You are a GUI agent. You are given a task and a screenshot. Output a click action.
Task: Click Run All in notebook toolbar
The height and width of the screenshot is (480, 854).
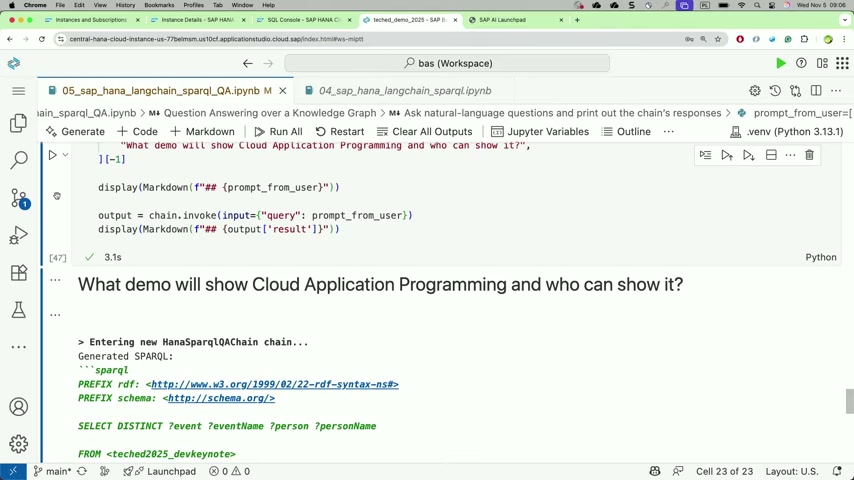point(278,131)
